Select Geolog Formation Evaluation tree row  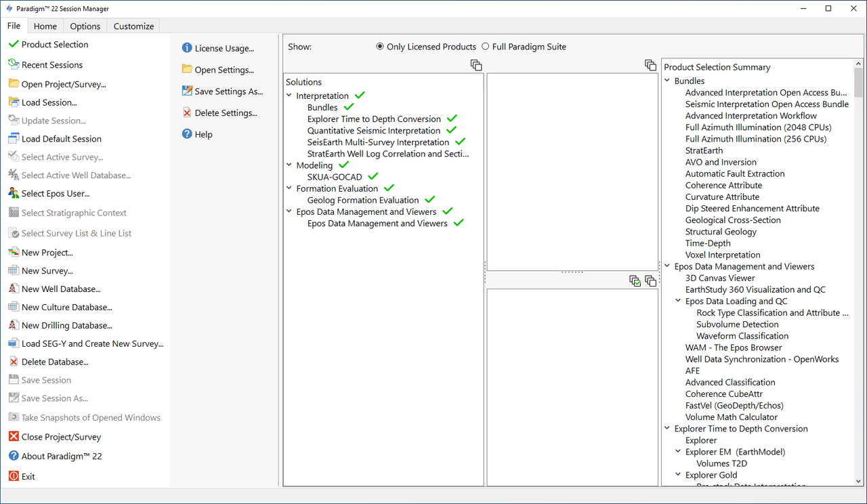click(363, 200)
